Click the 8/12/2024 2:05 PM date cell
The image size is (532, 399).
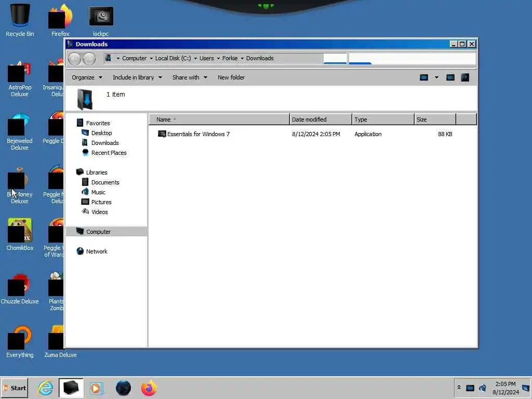pyautogui.click(x=316, y=134)
